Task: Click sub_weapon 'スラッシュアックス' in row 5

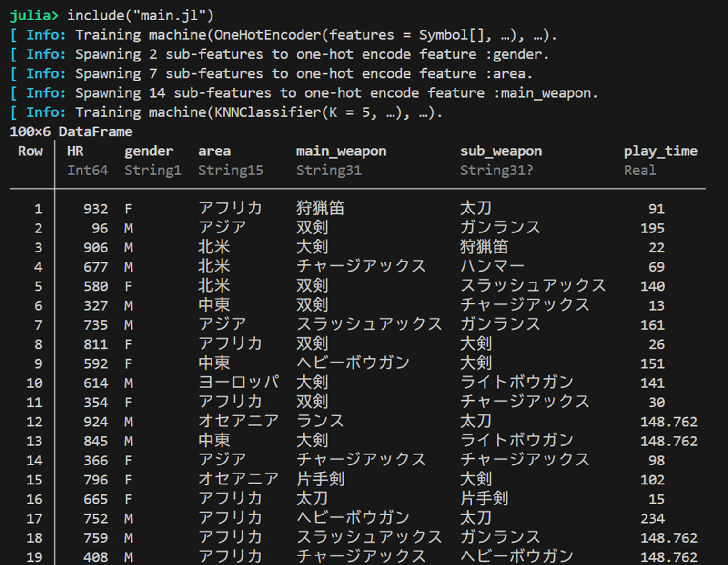Action: tap(533, 286)
